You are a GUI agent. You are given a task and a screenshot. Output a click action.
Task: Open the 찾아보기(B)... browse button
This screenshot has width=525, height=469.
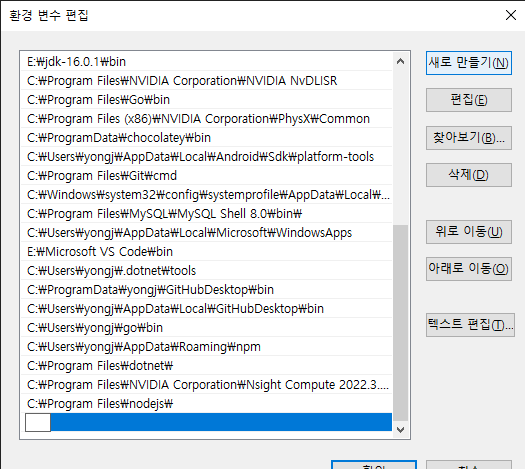coord(468,138)
